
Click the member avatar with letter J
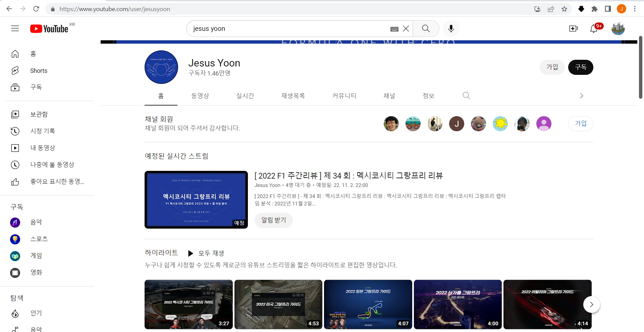[x=457, y=124]
